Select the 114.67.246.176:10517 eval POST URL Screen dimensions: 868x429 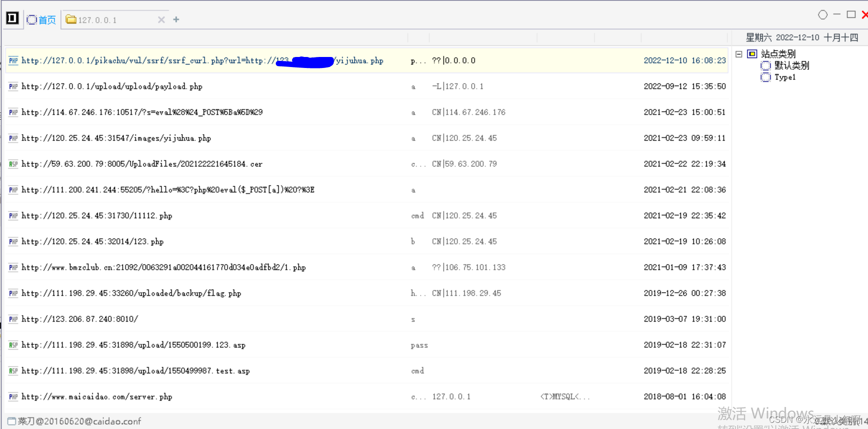tap(142, 112)
